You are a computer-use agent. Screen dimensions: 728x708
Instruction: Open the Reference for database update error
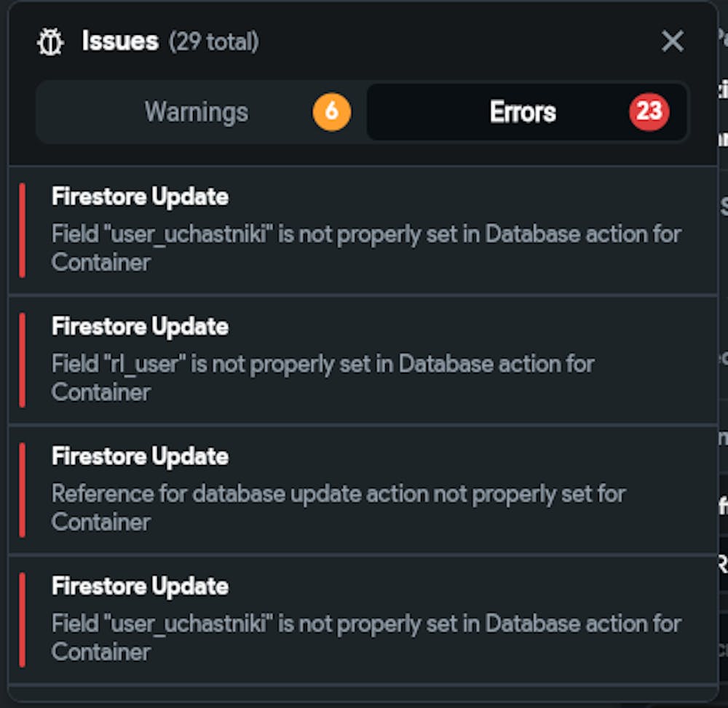(x=339, y=508)
